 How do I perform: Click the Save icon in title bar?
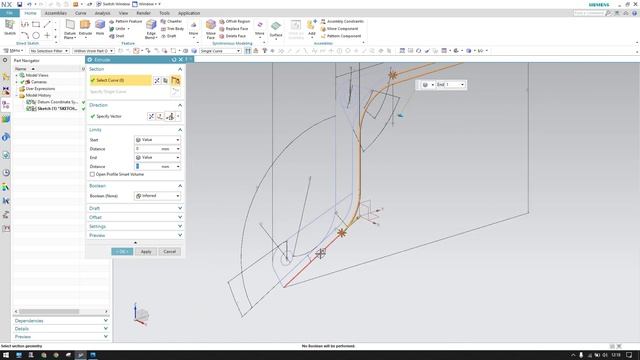pos(19,4)
